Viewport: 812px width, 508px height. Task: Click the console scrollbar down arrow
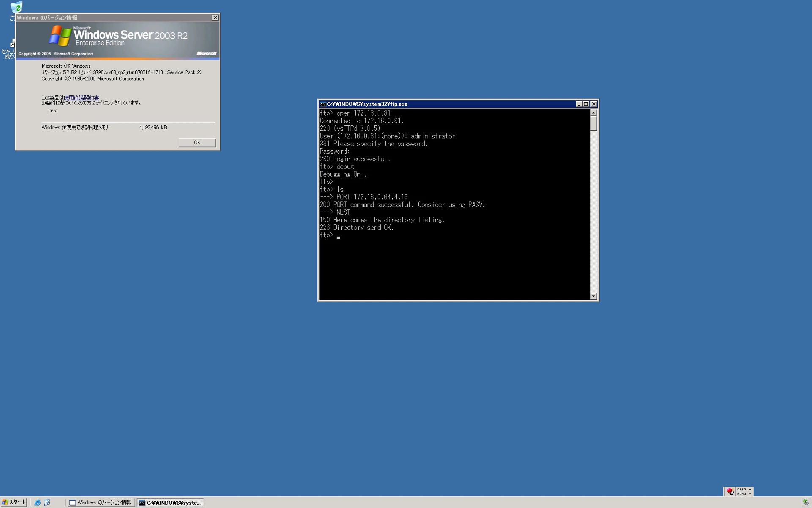[594, 296]
